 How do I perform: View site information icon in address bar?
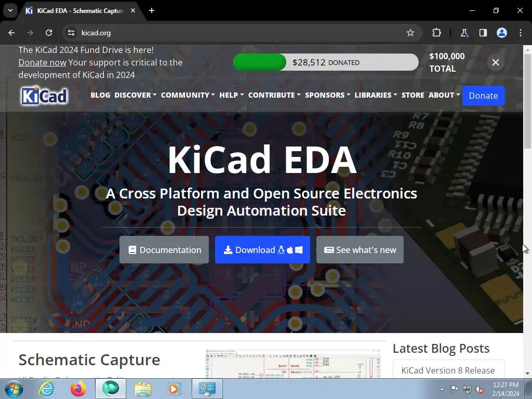coord(71,33)
